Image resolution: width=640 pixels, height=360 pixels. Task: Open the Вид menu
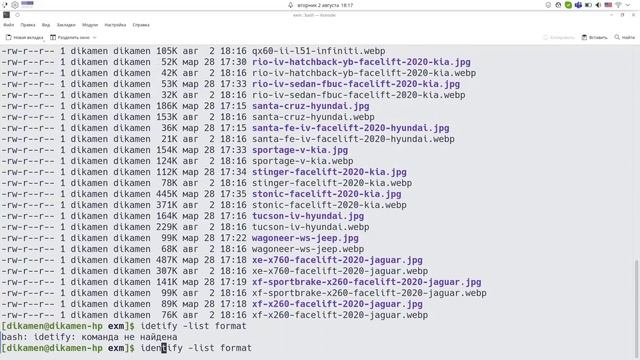[x=46, y=25]
